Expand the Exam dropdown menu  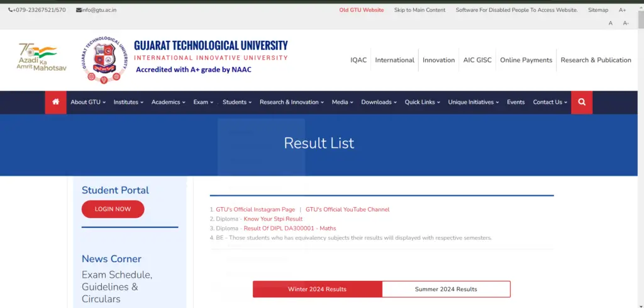pos(203,102)
